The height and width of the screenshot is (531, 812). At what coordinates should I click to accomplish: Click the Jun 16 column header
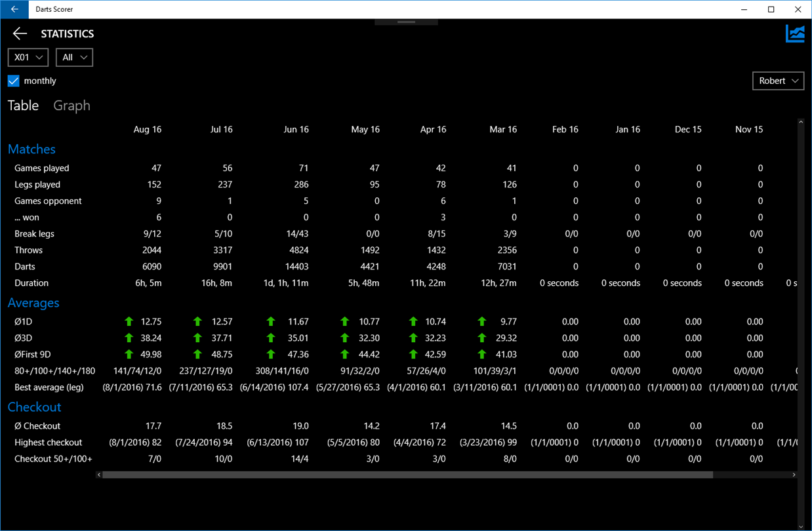(x=296, y=130)
